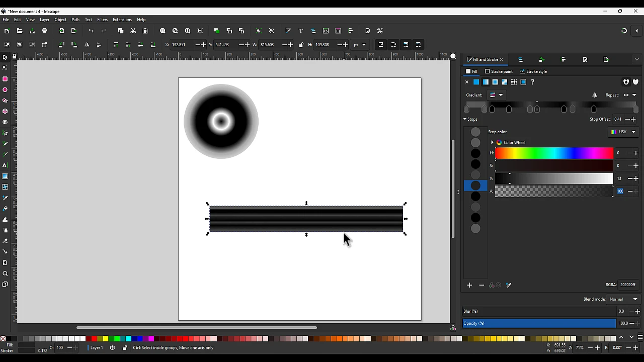Select the Dropper color picker tool
644x362 pixels.
(x=5, y=198)
